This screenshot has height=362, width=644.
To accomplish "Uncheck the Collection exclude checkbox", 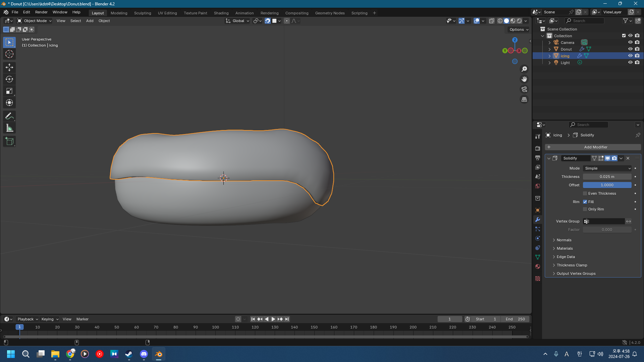I will point(624,36).
